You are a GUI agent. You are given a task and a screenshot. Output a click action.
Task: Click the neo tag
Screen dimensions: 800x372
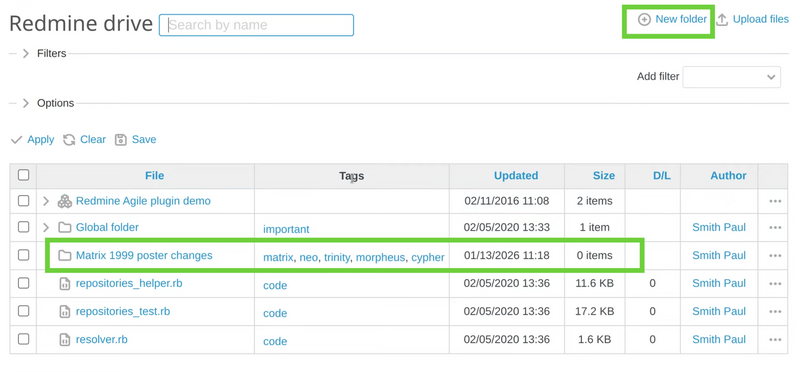tap(309, 258)
